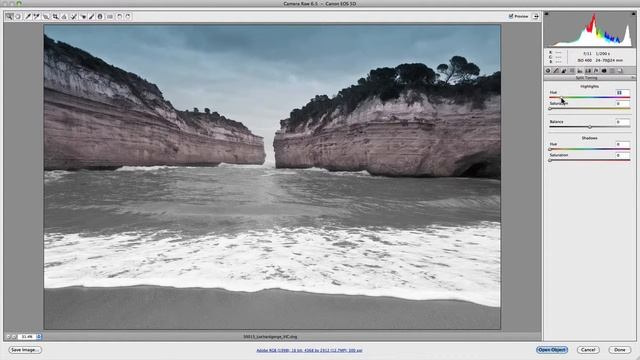Switch to the Detail panel tab
The image size is (640, 360).
pyautogui.click(x=564, y=71)
